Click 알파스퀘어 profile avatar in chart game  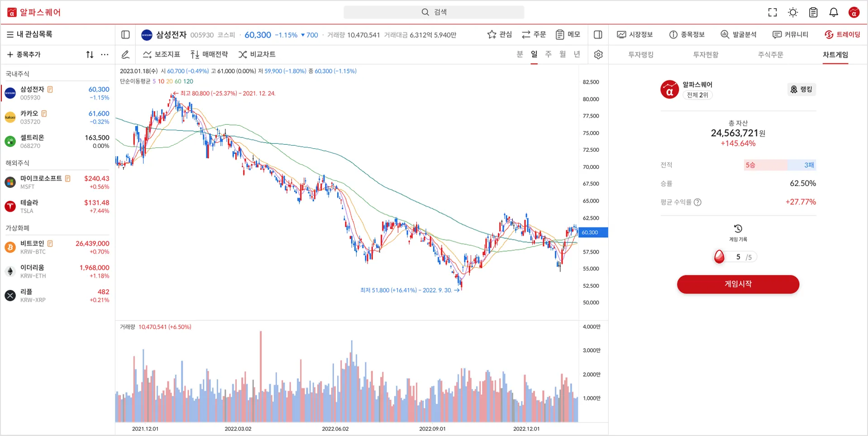(669, 90)
